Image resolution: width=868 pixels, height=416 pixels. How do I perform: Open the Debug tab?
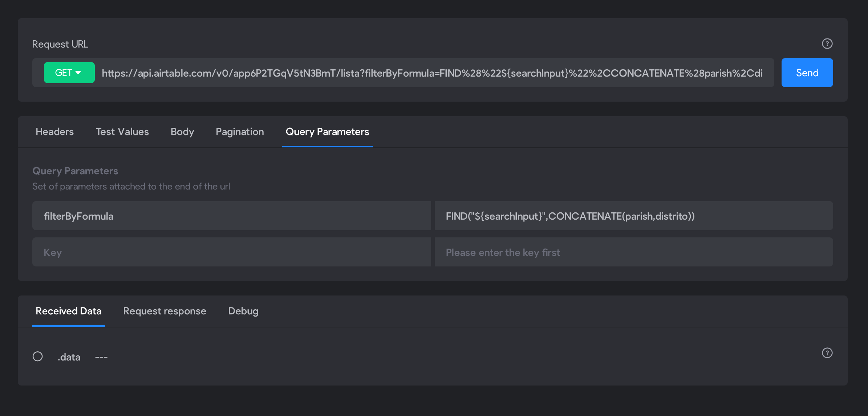click(x=243, y=311)
